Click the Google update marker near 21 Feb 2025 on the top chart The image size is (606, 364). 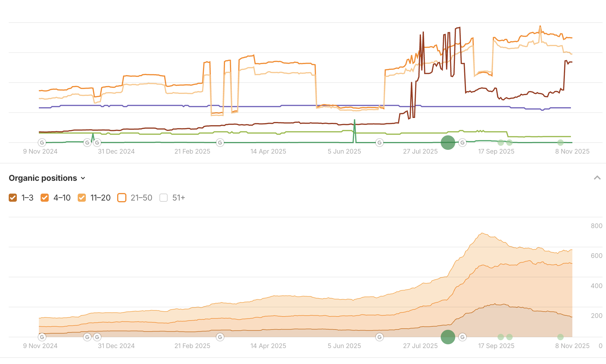point(220,143)
